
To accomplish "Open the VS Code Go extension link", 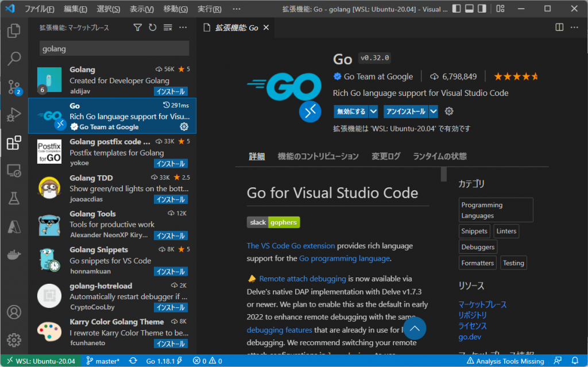I will coord(291,246).
